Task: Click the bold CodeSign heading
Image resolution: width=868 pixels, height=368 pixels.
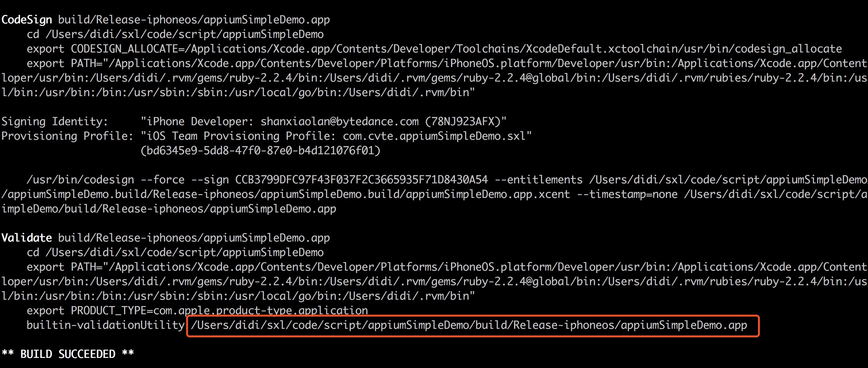Action: (27, 20)
